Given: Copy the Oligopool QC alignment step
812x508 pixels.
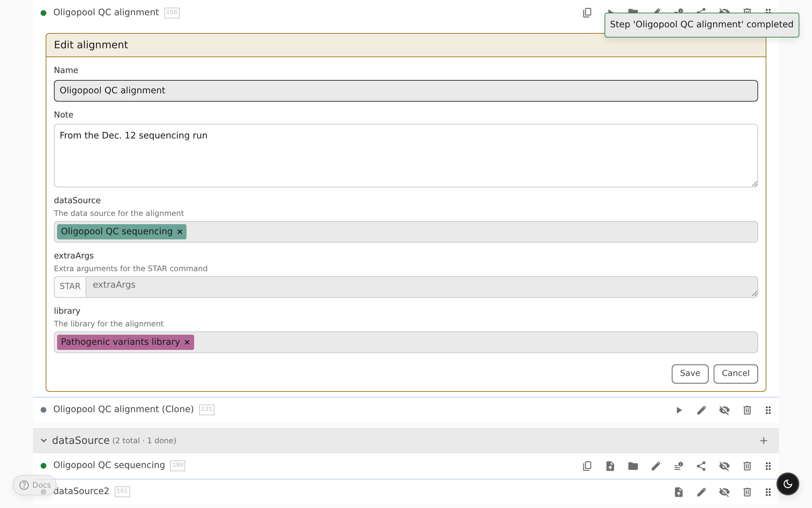Looking at the screenshot, I should (587, 12).
